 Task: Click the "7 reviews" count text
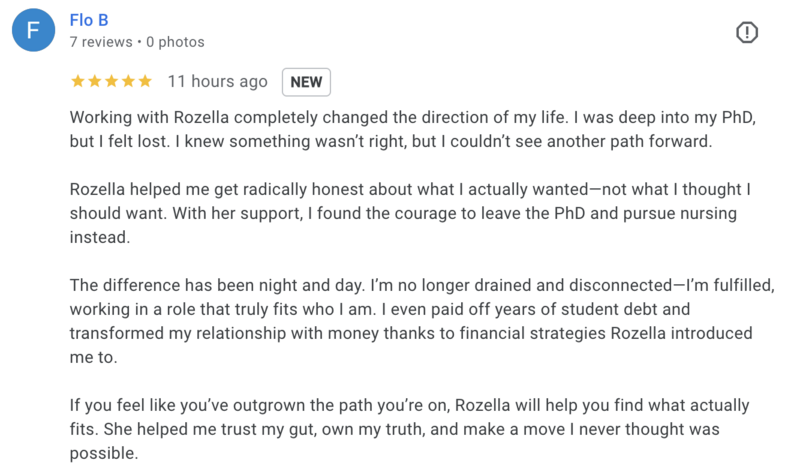click(x=101, y=42)
